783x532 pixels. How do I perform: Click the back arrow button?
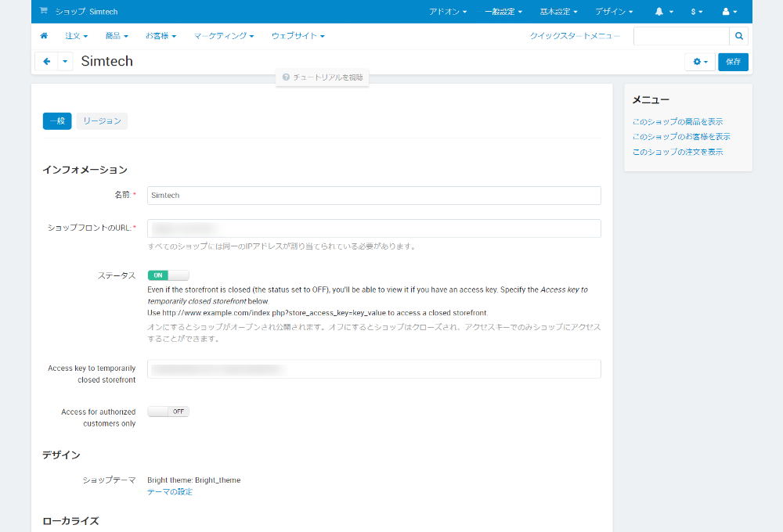tap(46, 61)
